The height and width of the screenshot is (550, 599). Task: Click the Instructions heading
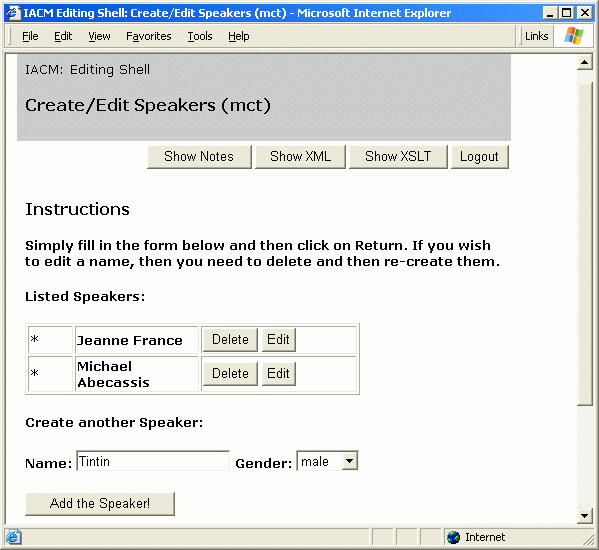click(78, 209)
